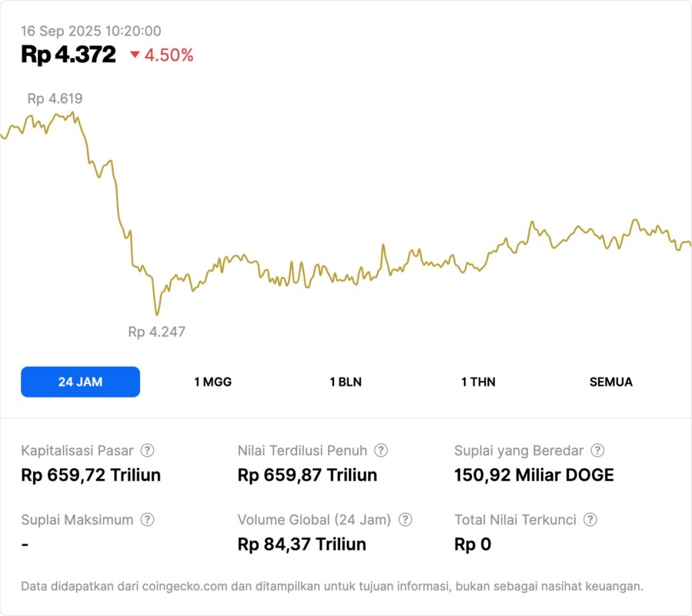Select the SEMUA range tab
This screenshot has height=616, width=692.
pos(611,382)
